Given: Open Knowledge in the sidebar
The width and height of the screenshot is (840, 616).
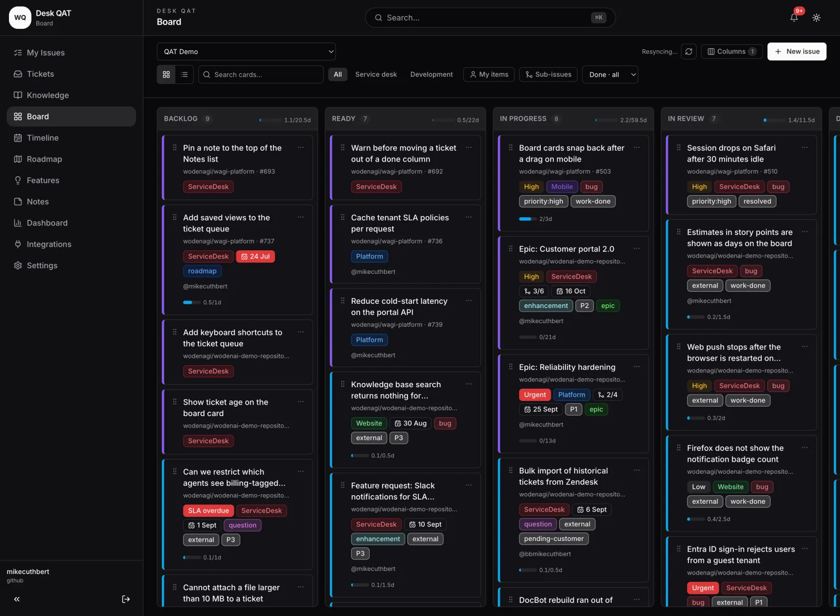Looking at the screenshot, I should point(71,95).
